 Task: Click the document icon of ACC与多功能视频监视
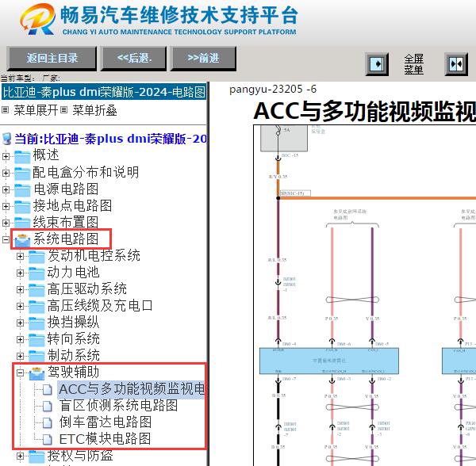tap(47, 390)
